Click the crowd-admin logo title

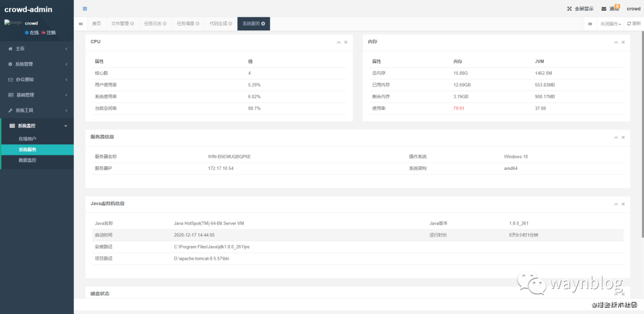click(x=29, y=10)
